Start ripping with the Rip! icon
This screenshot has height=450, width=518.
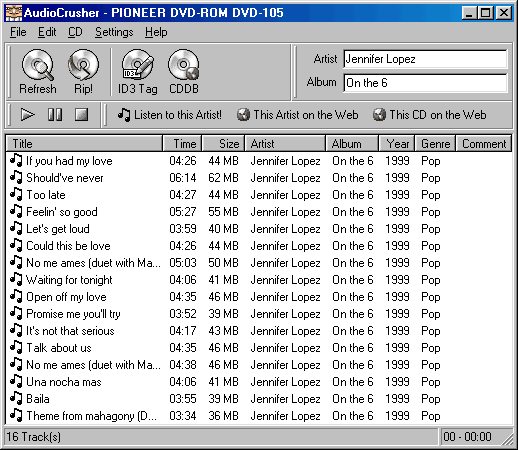tap(83, 65)
